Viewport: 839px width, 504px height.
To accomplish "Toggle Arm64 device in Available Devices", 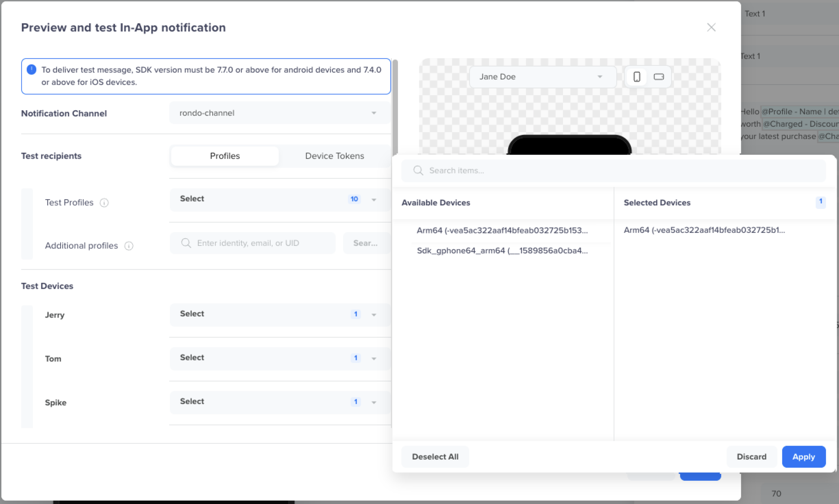I will coord(502,230).
